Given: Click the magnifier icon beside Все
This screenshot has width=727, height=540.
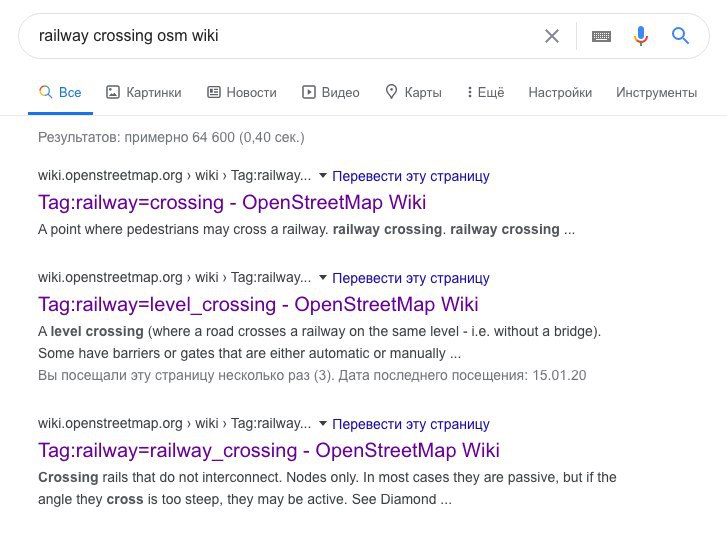Looking at the screenshot, I should 45,92.
